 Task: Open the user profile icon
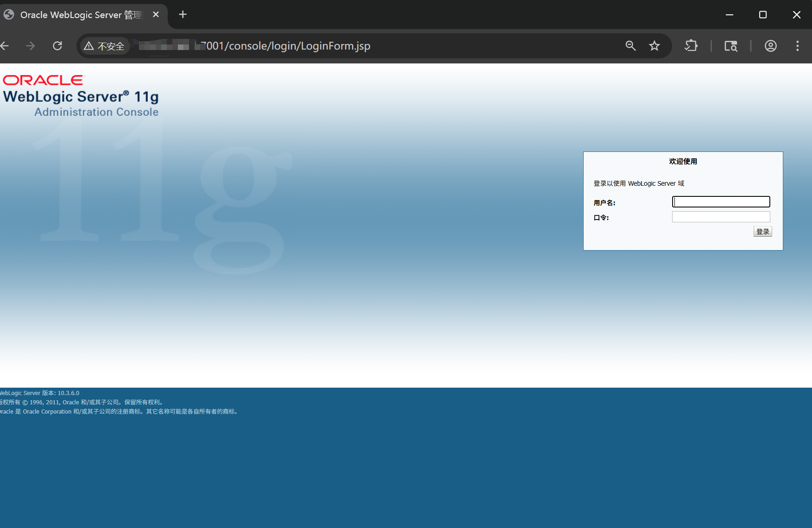click(770, 46)
